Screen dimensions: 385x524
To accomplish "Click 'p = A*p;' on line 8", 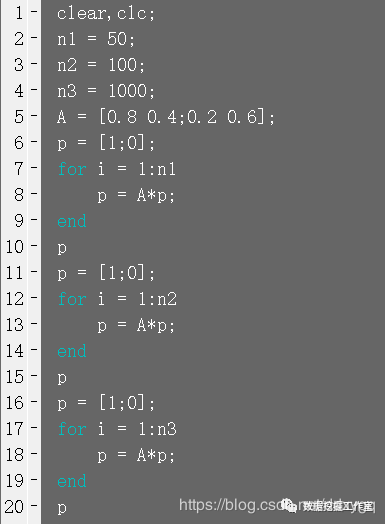I will point(136,195).
